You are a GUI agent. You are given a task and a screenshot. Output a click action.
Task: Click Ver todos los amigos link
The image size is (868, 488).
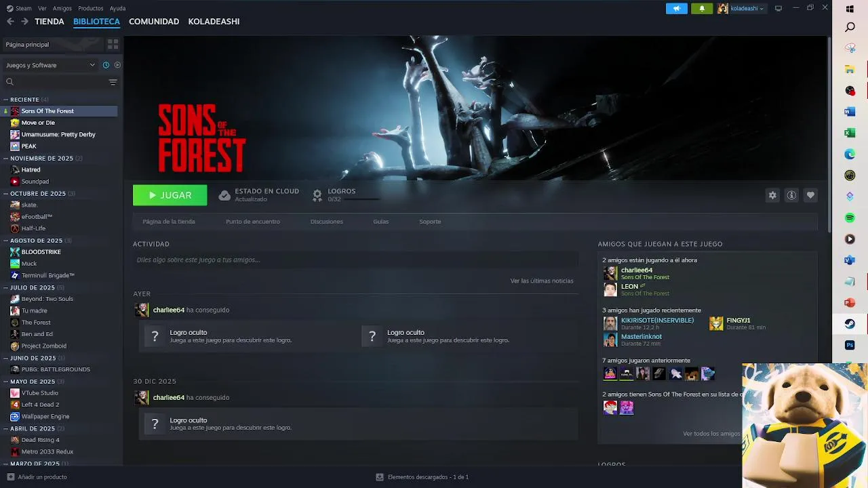coord(712,434)
